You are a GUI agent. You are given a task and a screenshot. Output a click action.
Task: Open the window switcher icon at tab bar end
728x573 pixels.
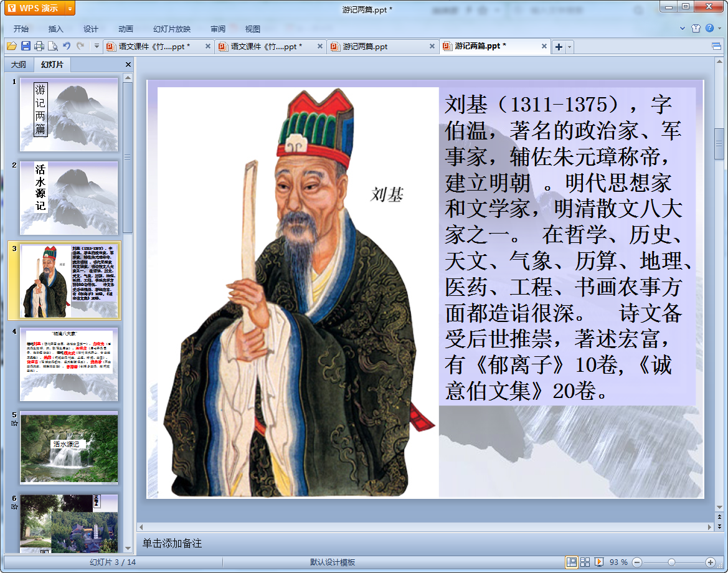click(716, 46)
